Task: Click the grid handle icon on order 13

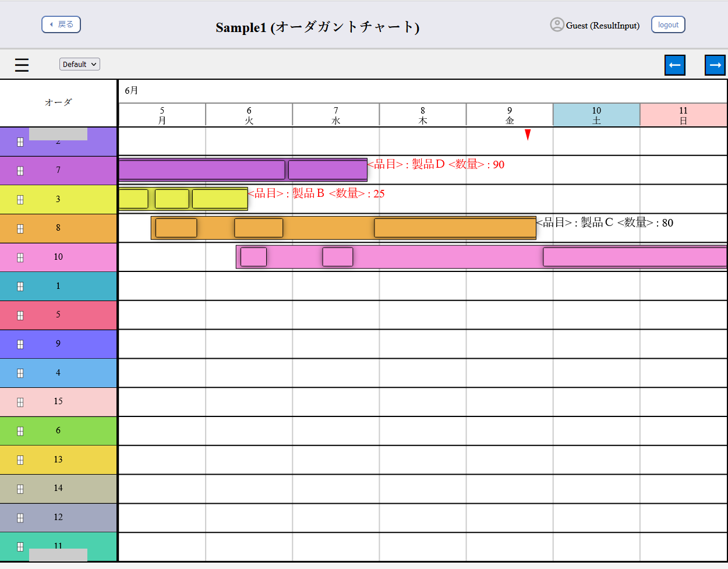Action: (x=20, y=460)
